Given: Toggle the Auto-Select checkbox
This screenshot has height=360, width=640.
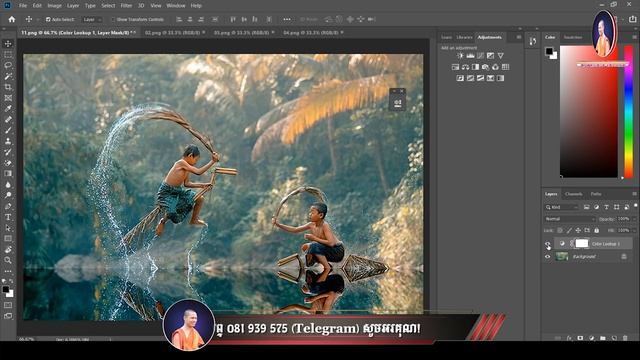Looking at the screenshot, I should [48, 19].
